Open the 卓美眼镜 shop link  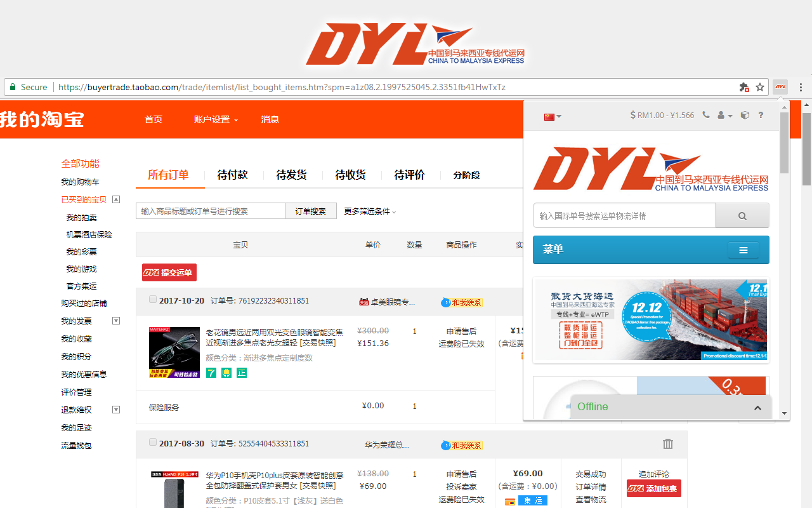coord(393,302)
